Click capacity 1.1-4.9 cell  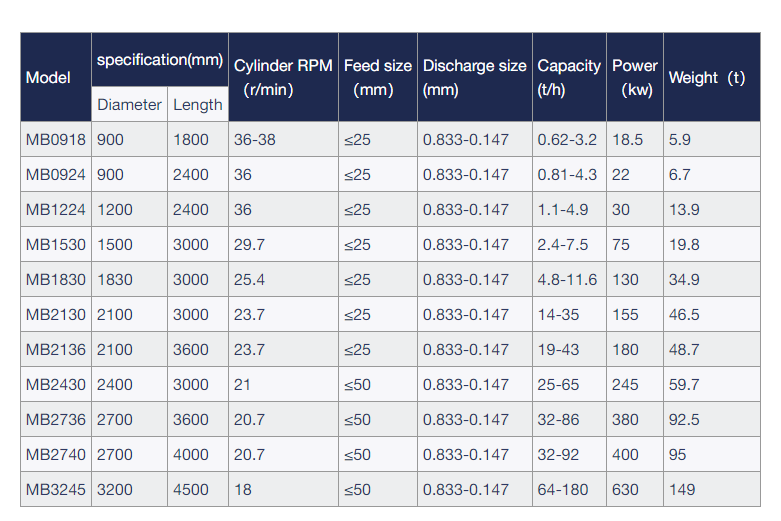[x=569, y=209]
